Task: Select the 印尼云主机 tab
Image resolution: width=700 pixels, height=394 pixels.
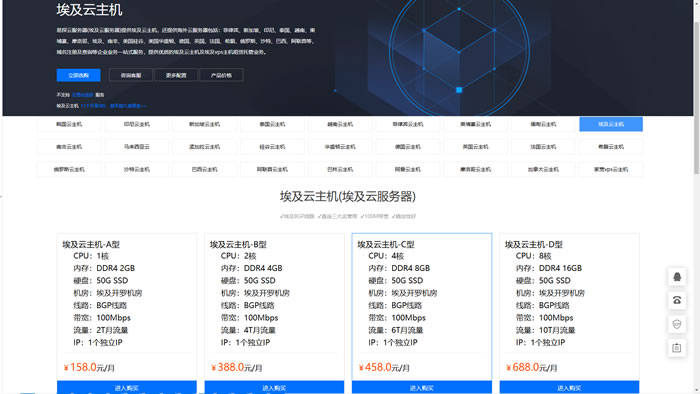Action: point(137,124)
